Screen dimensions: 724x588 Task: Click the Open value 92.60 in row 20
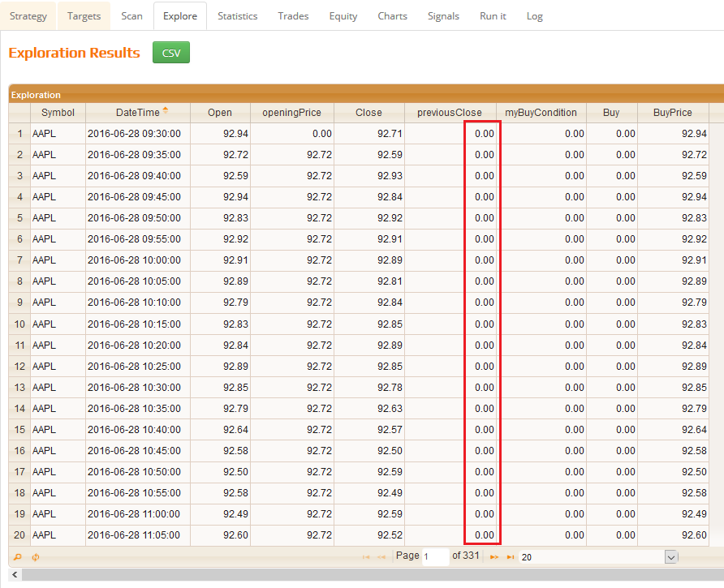click(220, 535)
